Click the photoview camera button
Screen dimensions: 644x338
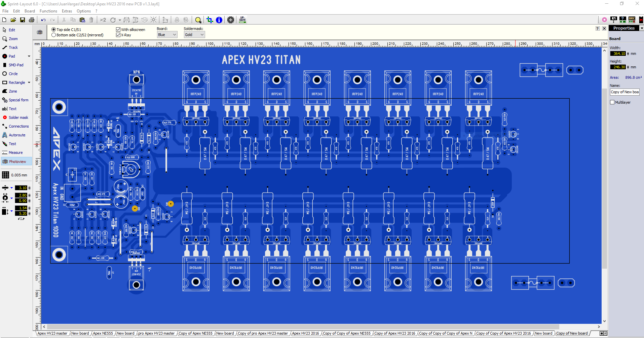[x=40, y=32]
